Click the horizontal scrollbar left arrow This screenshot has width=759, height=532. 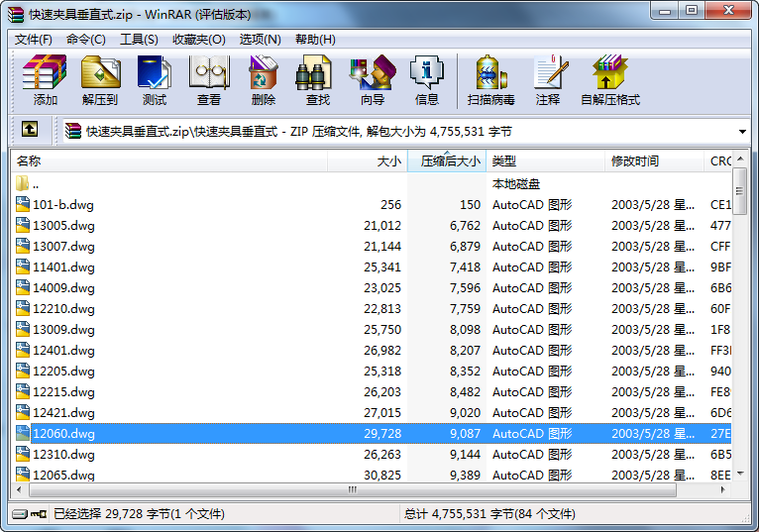(x=19, y=489)
